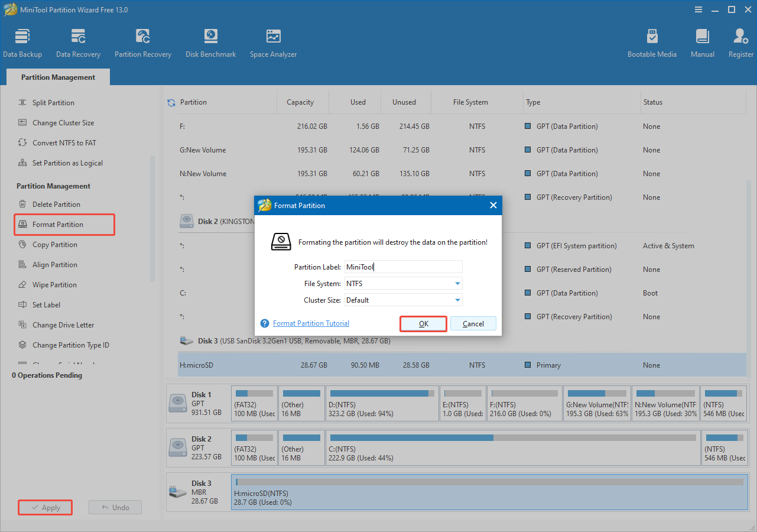
Task: Switch to the Partition Management tab
Action: click(x=57, y=77)
